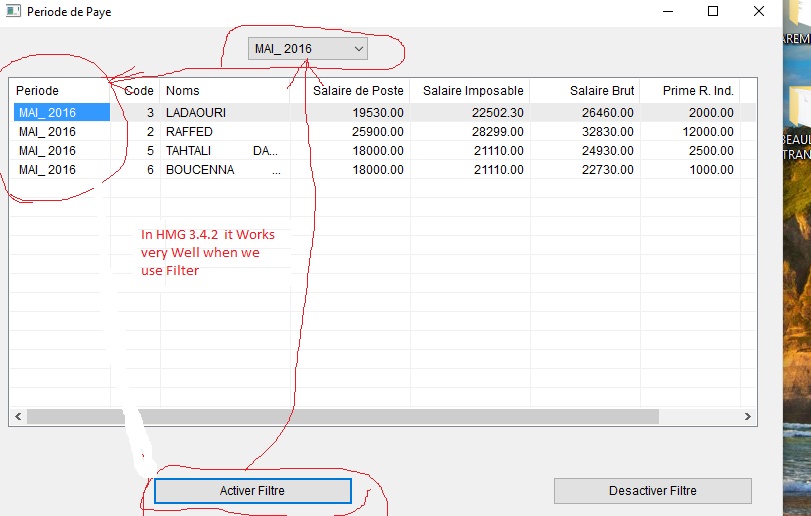Click Periode cell in BOUCENNA row
This screenshot has width=811, height=516.
coord(47,170)
